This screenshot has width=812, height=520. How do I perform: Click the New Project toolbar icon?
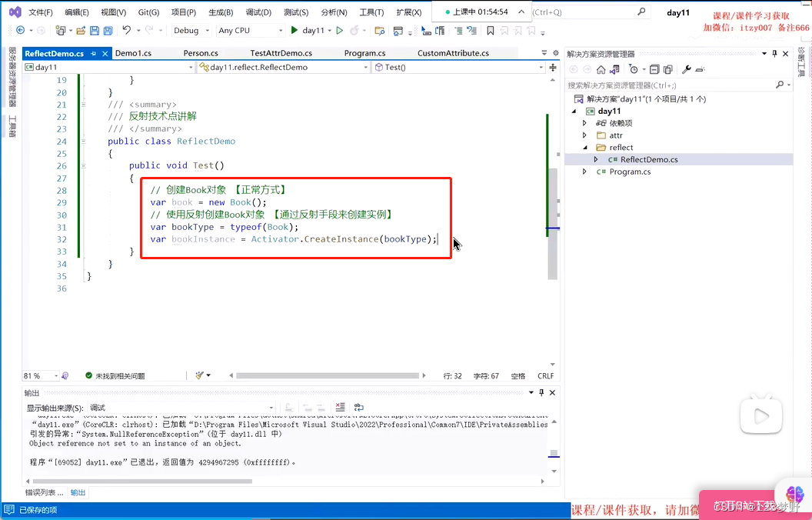(x=61, y=31)
